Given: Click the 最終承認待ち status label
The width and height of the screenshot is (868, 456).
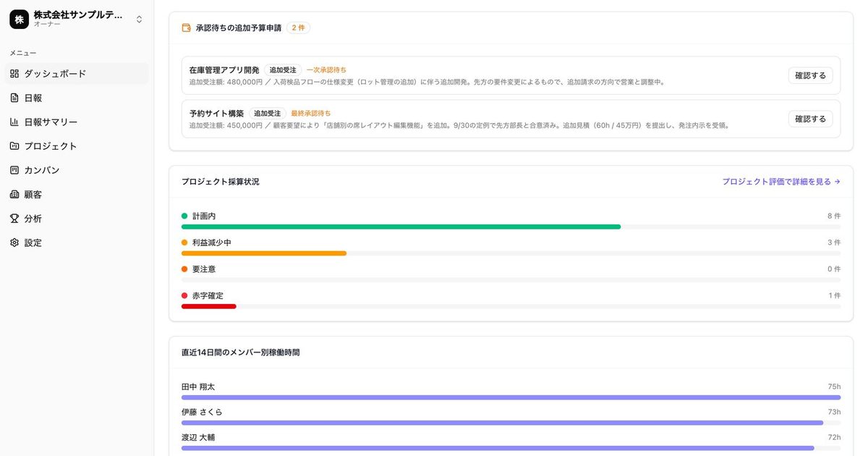Looking at the screenshot, I should click(311, 114).
